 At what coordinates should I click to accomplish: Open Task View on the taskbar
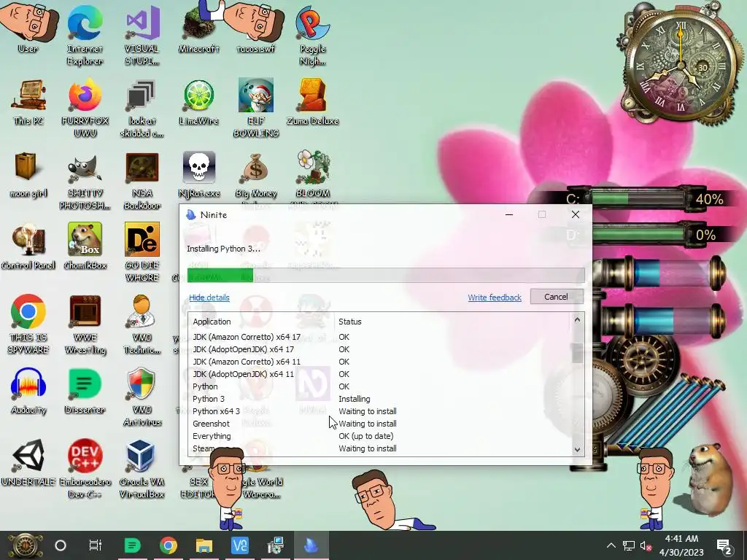[x=96, y=545]
